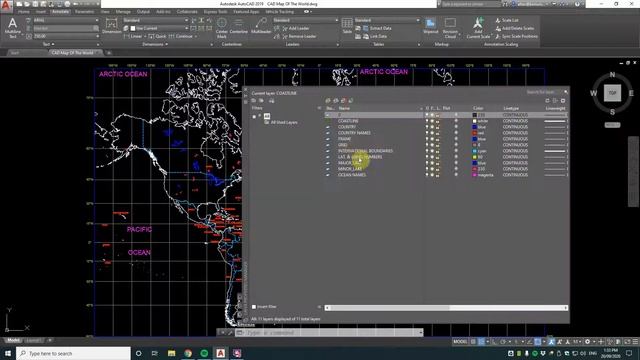Select the Wipeout tool

click(430, 26)
